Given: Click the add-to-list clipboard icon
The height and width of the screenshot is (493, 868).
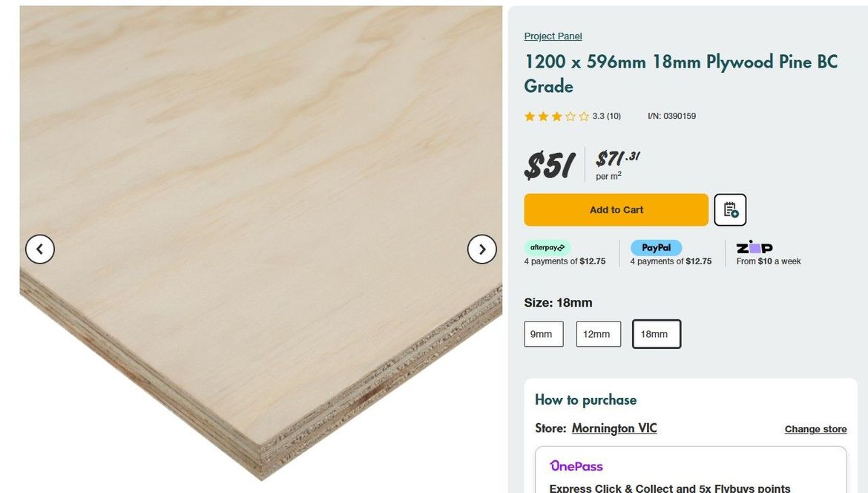Looking at the screenshot, I should 730,210.
